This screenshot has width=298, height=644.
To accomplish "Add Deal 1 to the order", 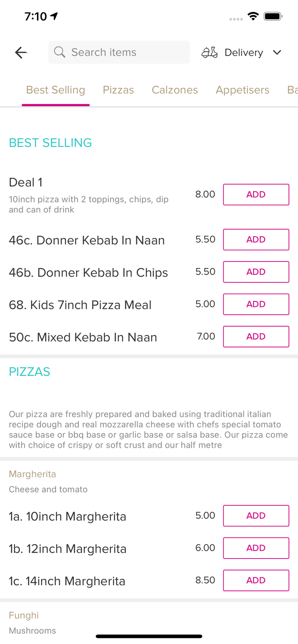I will tap(256, 194).
